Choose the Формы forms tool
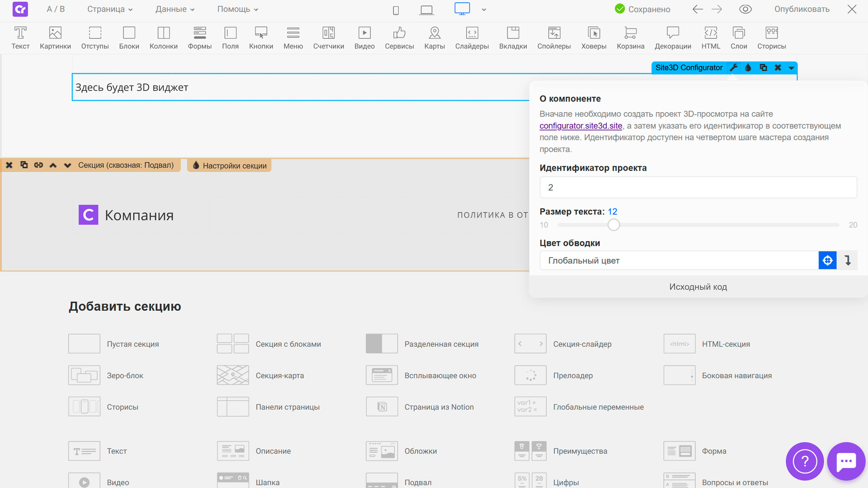The image size is (868, 488). pyautogui.click(x=200, y=38)
